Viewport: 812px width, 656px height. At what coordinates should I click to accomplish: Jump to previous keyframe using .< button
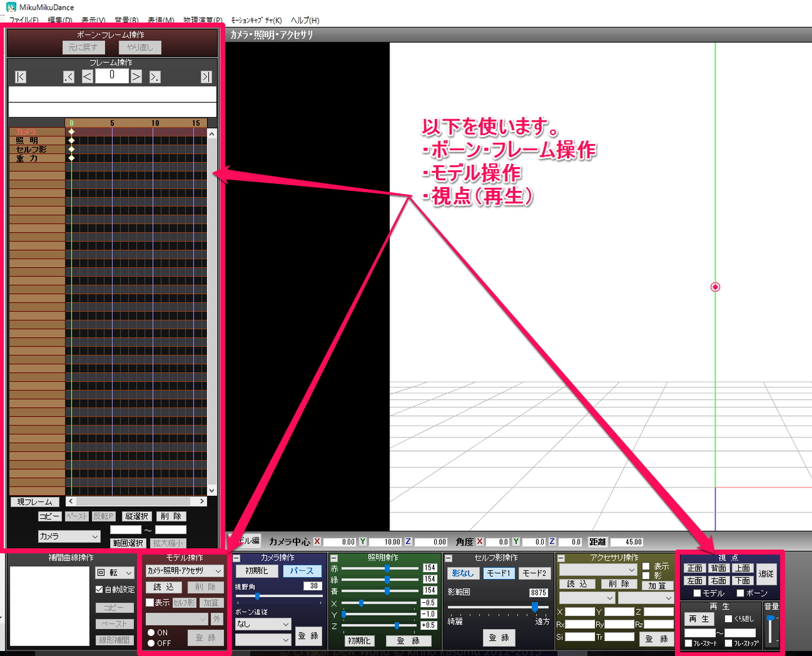point(69,76)
